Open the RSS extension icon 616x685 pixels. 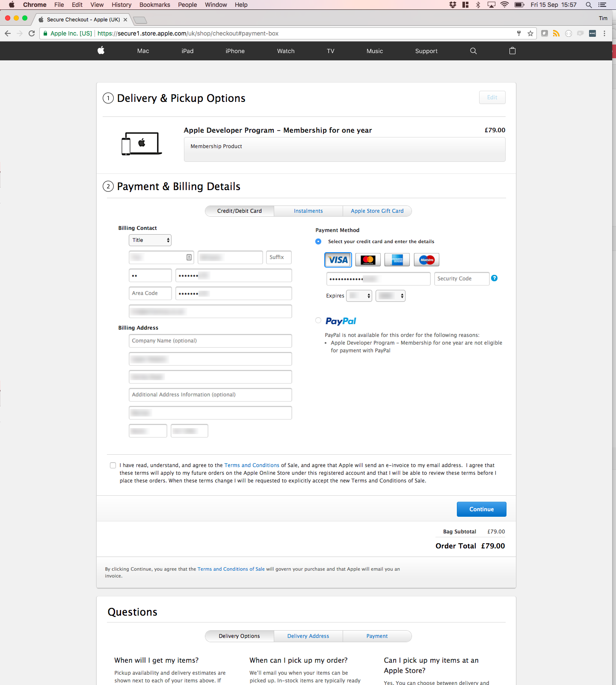[556, 33]
